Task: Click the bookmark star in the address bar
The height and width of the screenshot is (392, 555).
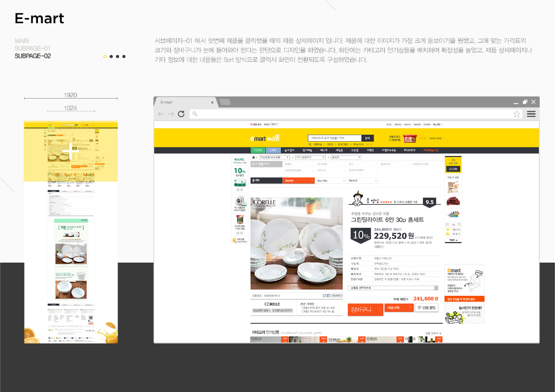Action: pos(516,114)
